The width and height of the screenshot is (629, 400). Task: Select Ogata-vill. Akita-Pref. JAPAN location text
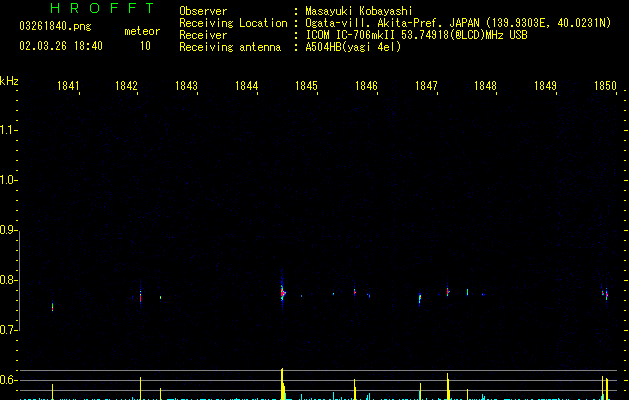458,23
